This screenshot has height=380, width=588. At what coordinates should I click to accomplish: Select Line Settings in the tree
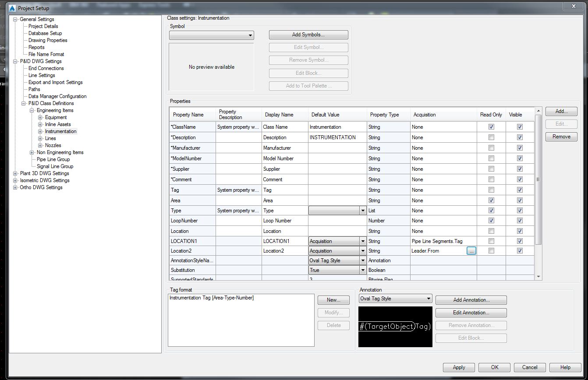click(x=42, y=75)
